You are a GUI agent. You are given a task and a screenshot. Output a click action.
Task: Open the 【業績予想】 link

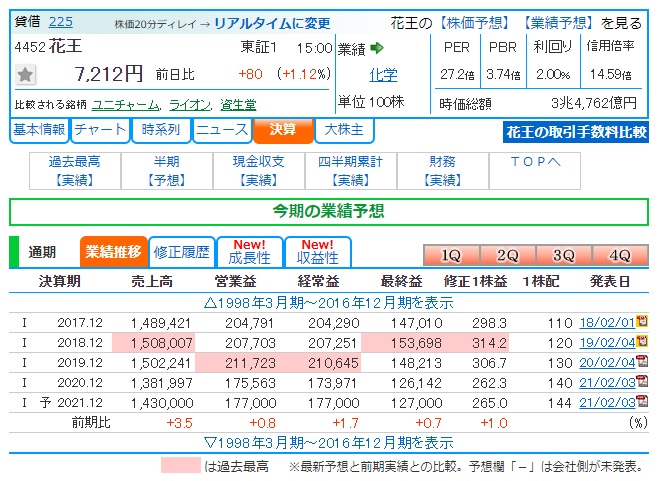click(558, 23)
